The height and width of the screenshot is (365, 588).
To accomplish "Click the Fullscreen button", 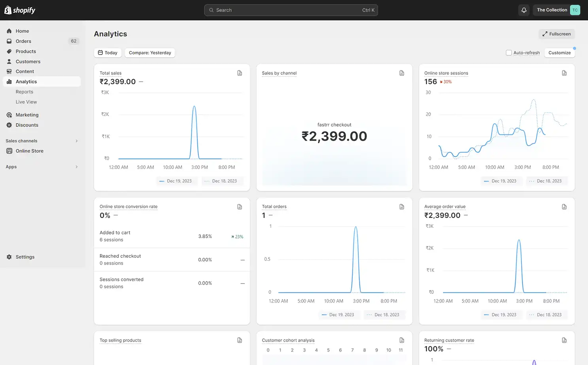I will 556,34.
